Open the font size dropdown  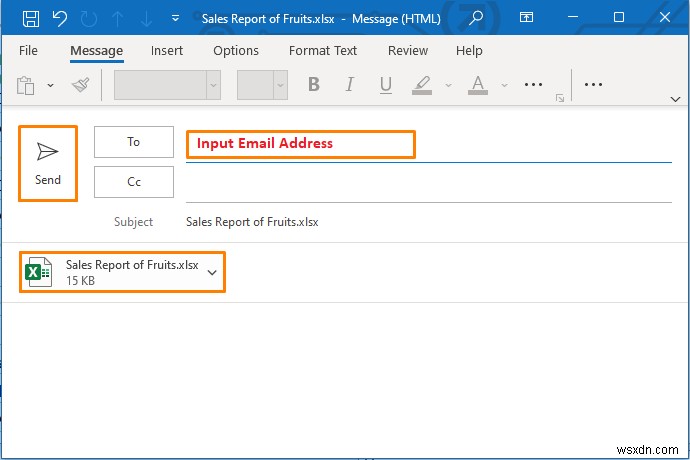[x=280, y=85]
